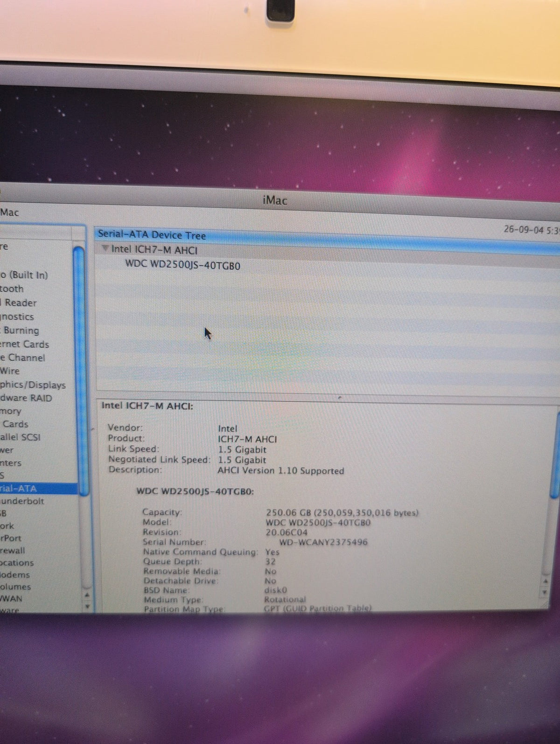Open Diagnostics in the sidebar
The height and width of the screenshot is (744, 560).
click(17, 317)
